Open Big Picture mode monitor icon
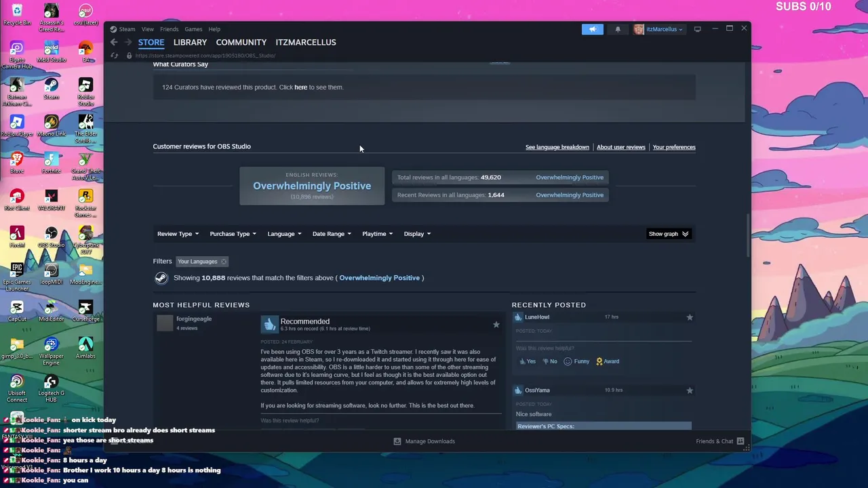Image resolution: width=868 pixels, height=488 pixels. tap(697, 29)
